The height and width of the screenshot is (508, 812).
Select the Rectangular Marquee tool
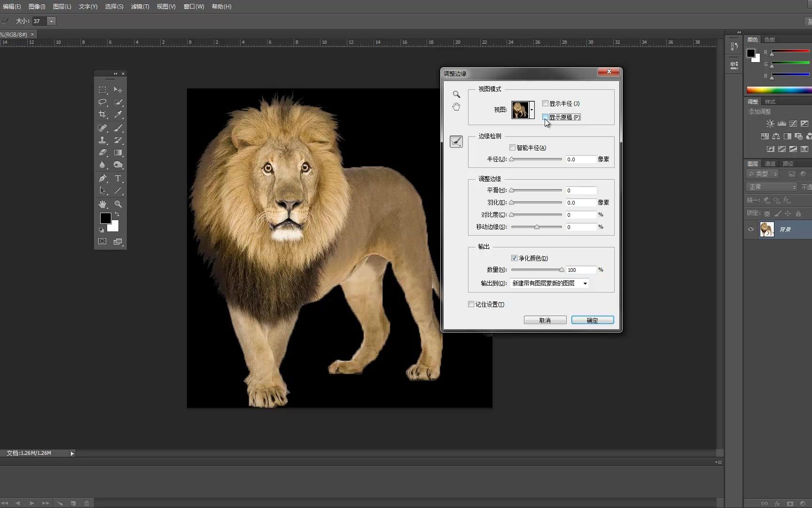click(x=102, y=90)
